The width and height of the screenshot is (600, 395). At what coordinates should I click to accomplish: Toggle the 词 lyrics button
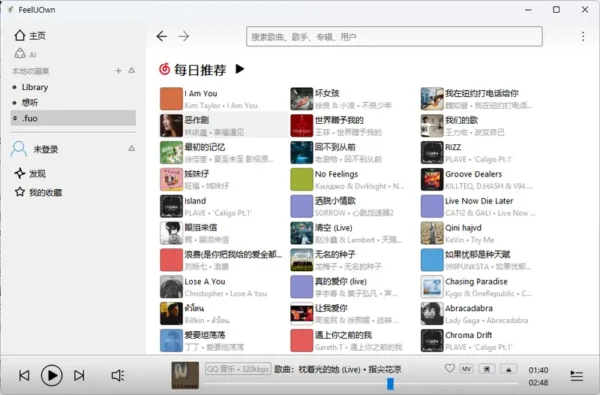point(487,369)
